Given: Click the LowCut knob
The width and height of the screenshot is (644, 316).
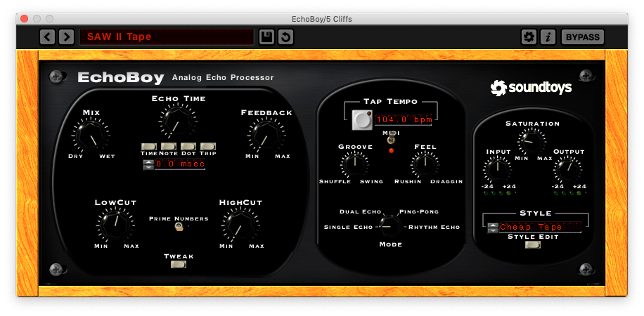Looking at the screenshot, I should tap(115, 225).
